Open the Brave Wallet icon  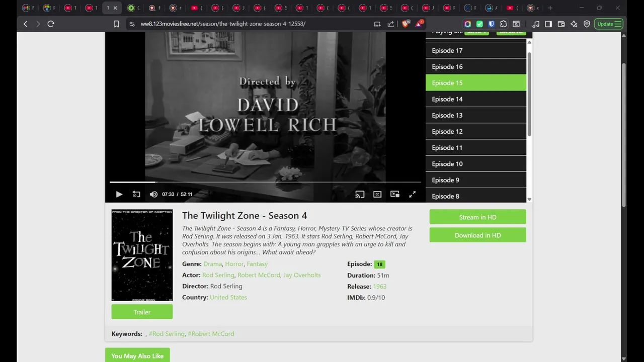561,24
